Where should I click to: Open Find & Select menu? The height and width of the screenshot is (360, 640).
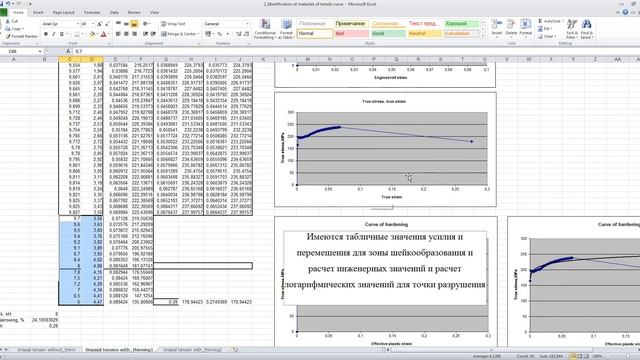click(586, 29)
